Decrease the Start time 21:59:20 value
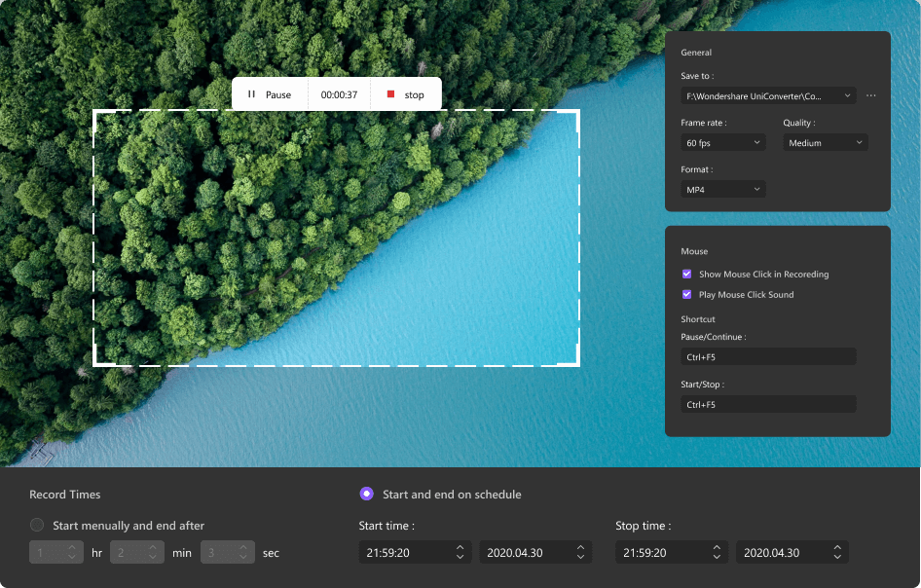The width and height of the screenshot is (921, 588). pyautogui.click(x=460, y=556)
